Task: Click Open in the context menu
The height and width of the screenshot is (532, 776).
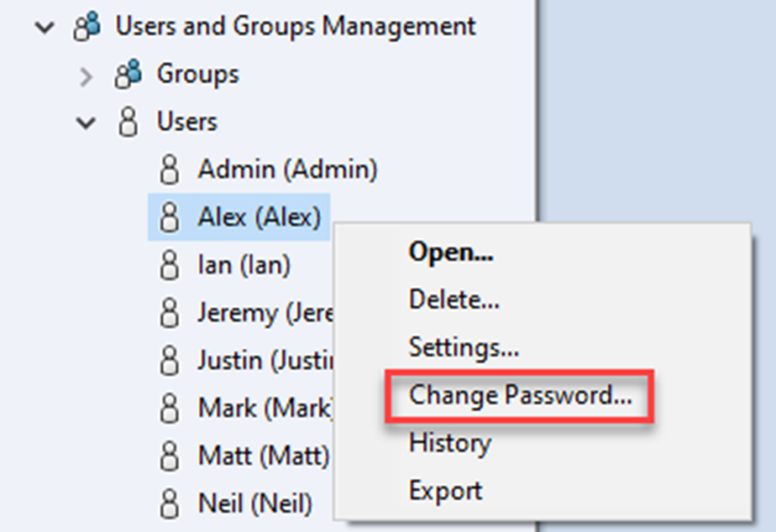Action: tap(451, 252)
